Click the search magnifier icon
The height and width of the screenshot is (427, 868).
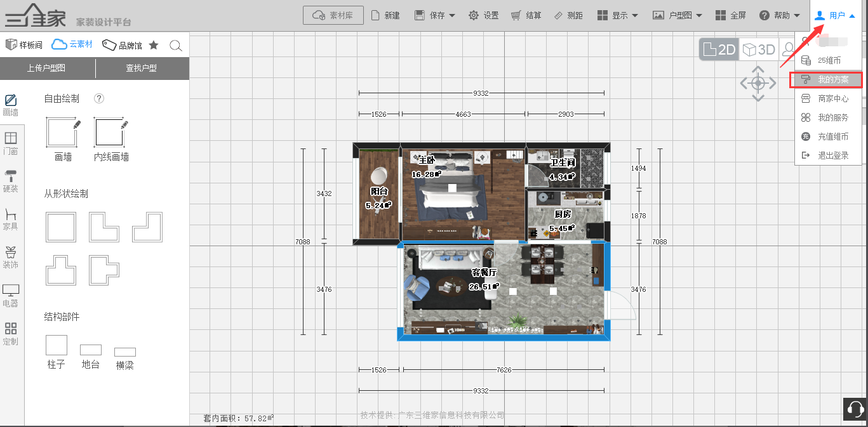(x=176, y=45)
